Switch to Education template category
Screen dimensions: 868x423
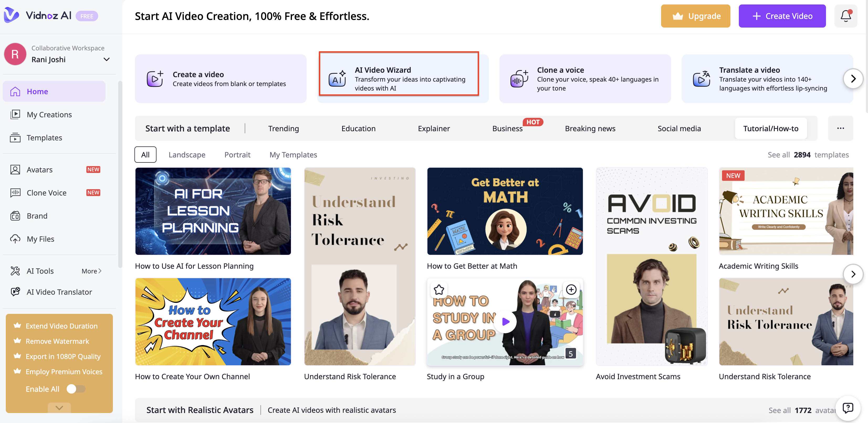coord(358,128)
